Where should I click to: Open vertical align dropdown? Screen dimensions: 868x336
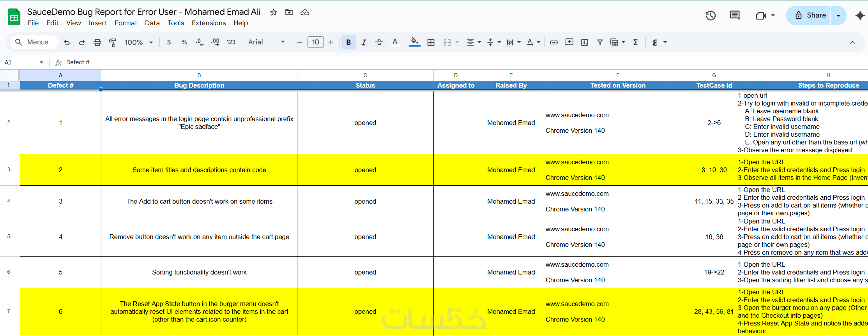(494, 42)
